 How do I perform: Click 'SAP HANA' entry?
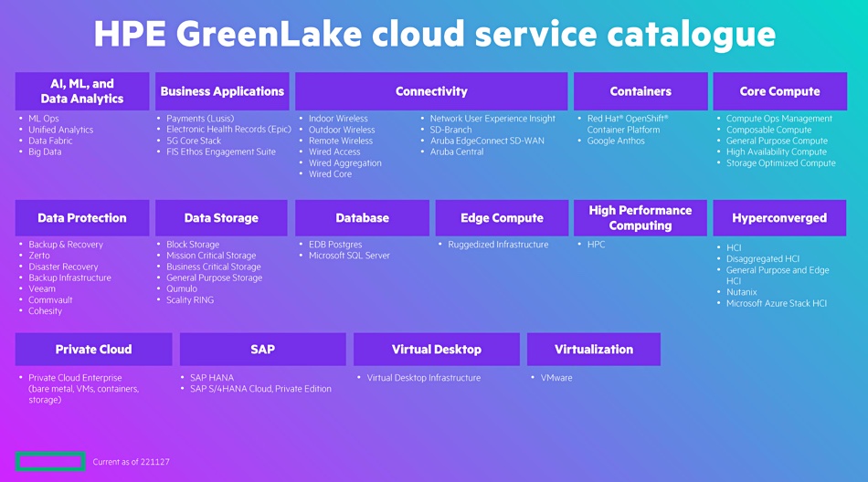212,377
